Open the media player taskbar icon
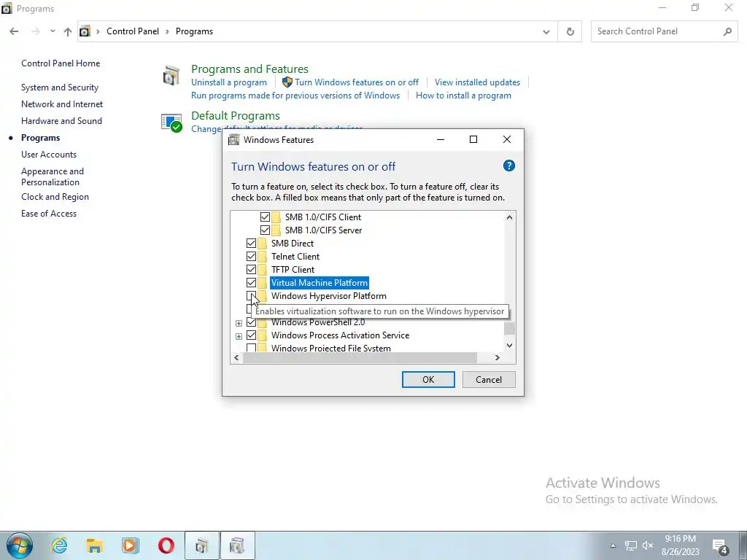The image size is (747, 560). 130,545
